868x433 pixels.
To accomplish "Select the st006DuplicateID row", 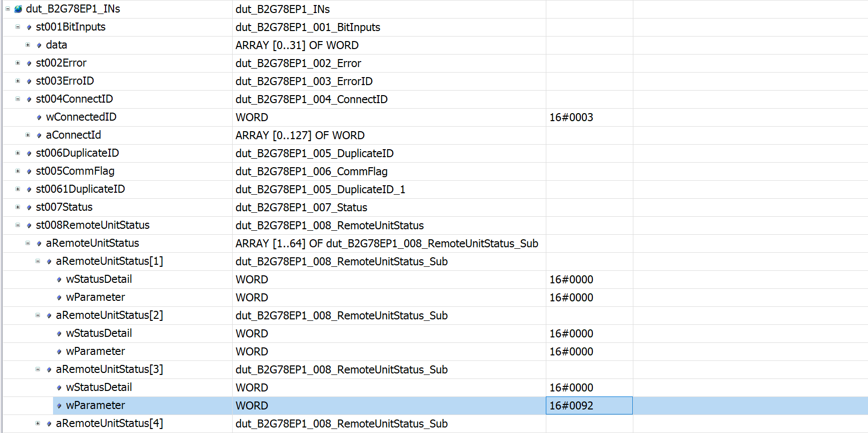I will point(77,153).
